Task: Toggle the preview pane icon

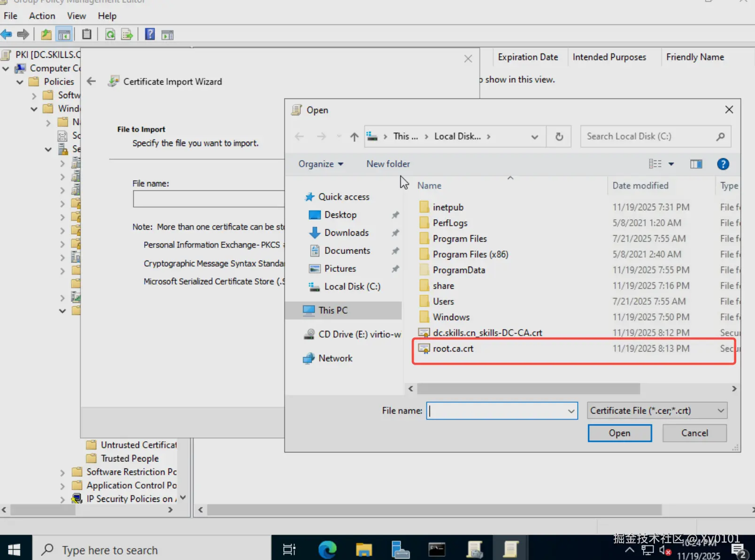Action: [696, 164]
